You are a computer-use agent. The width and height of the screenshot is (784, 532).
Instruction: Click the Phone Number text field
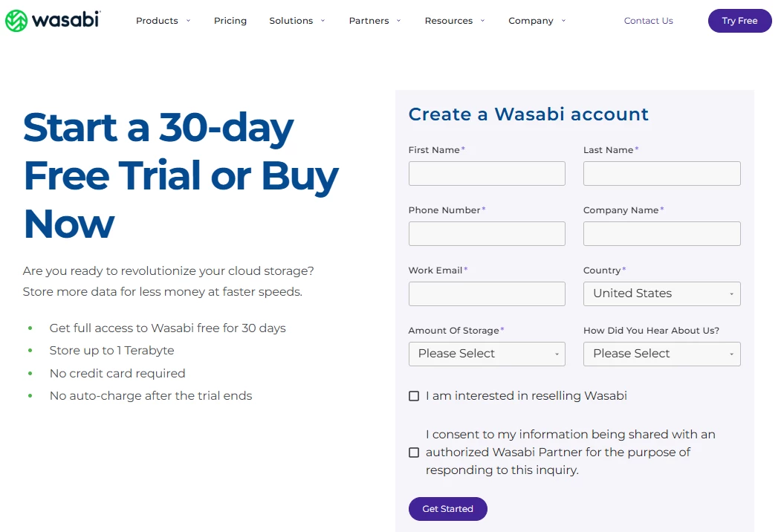(487, 234)
